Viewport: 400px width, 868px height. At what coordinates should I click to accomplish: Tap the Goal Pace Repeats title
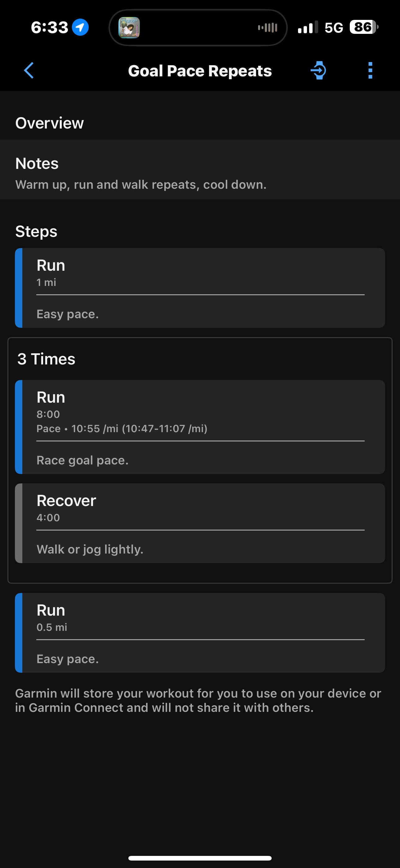pyautogui.click(x=200, y=71)
